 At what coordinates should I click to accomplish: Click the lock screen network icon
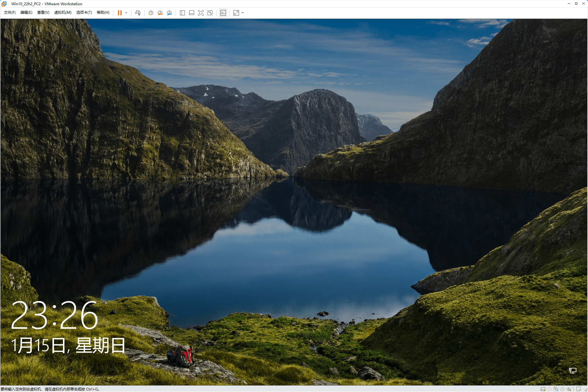pos(572,370)
